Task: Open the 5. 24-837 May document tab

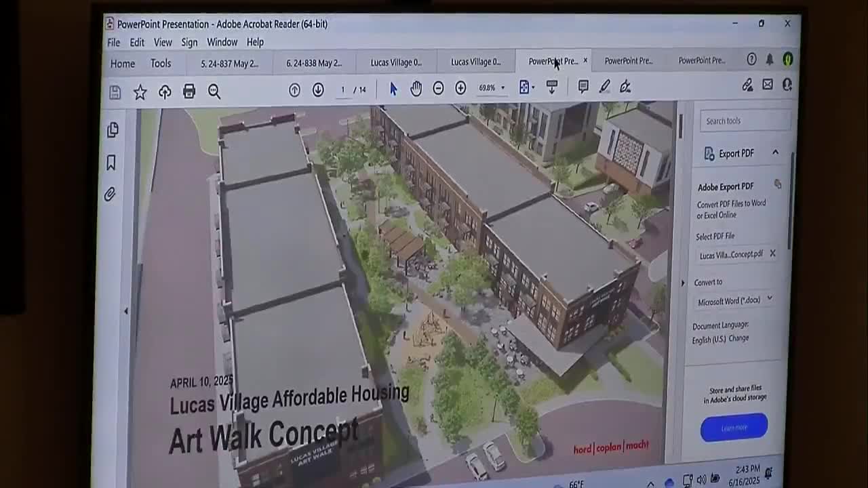Action: tap(230, 63)
